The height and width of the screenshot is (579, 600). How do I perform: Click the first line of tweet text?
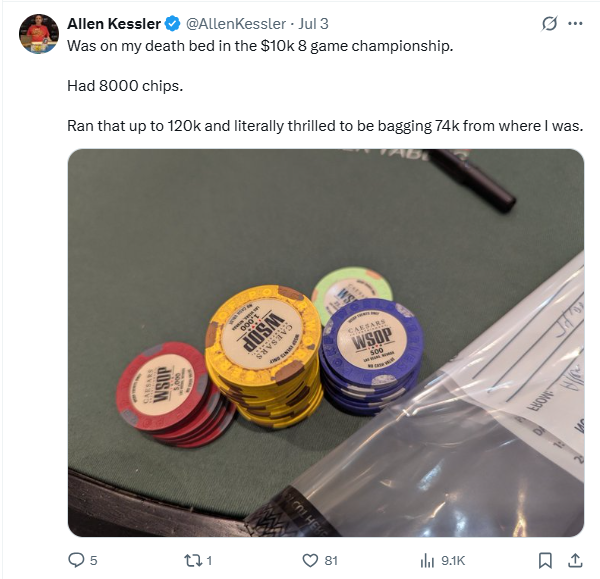tap(260, 46)
